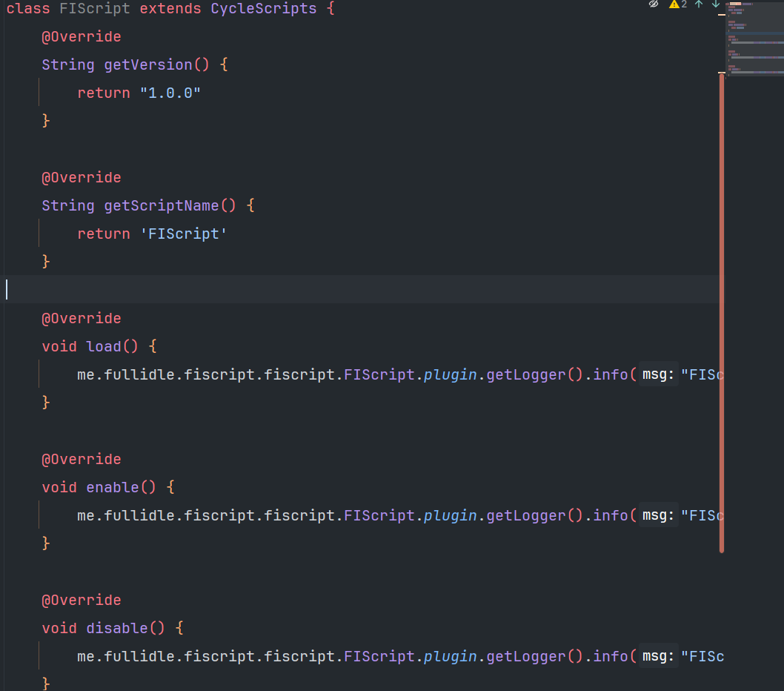Click the warning stripe mark beside getVersion
Screen dimensions: 784x691
point(722,73)
